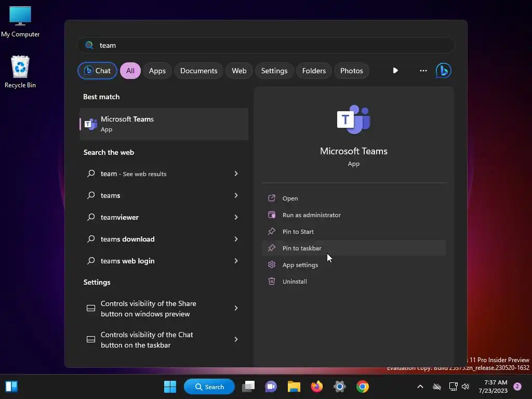Select the All filter tab
Screen dimensions: 532x399
point(130,71)
